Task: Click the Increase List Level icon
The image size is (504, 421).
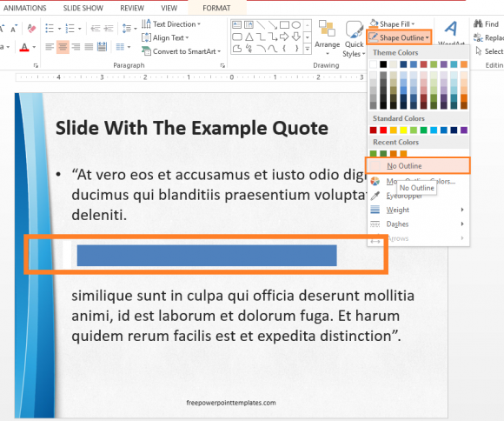Action: tap(109, 29)
